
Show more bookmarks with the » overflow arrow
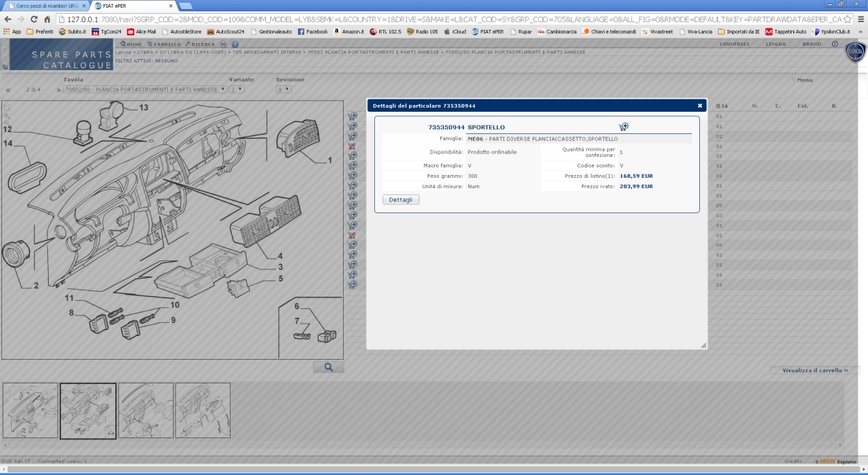[861, 31]
